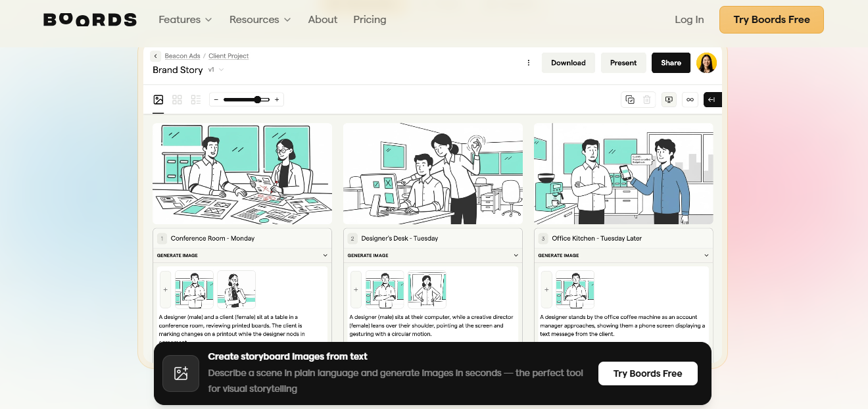The width and height of the screenshot is (868, 409).
Task: Click the trash delete icon in toolbar
Action: pos(647,100)
